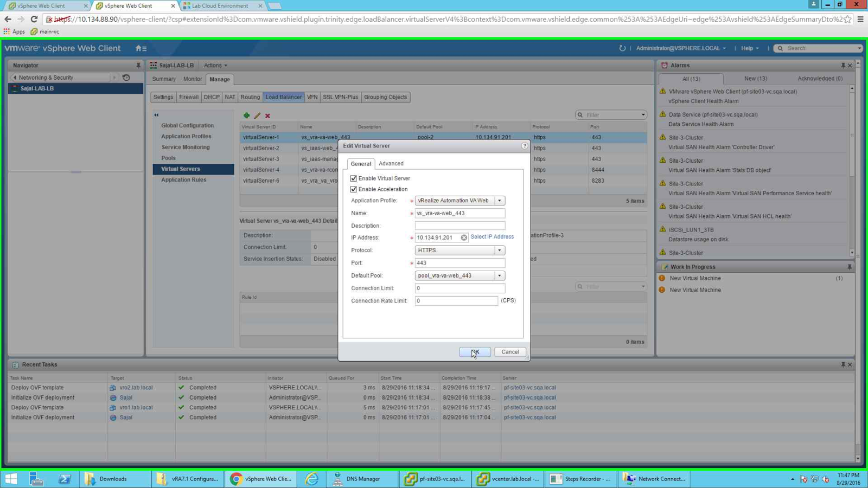Open Global Configuration section

(187, 125)
